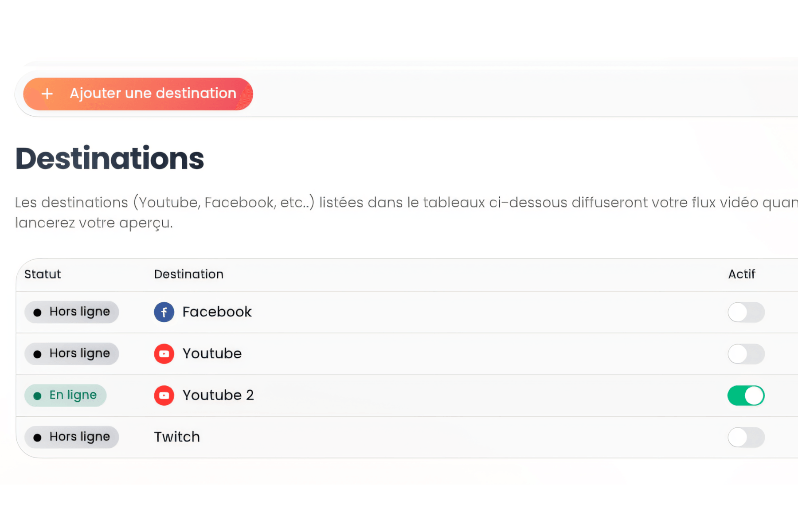798x532 pixels.
Task: Click the Ajouter une destination button
Action: [138, 94]
